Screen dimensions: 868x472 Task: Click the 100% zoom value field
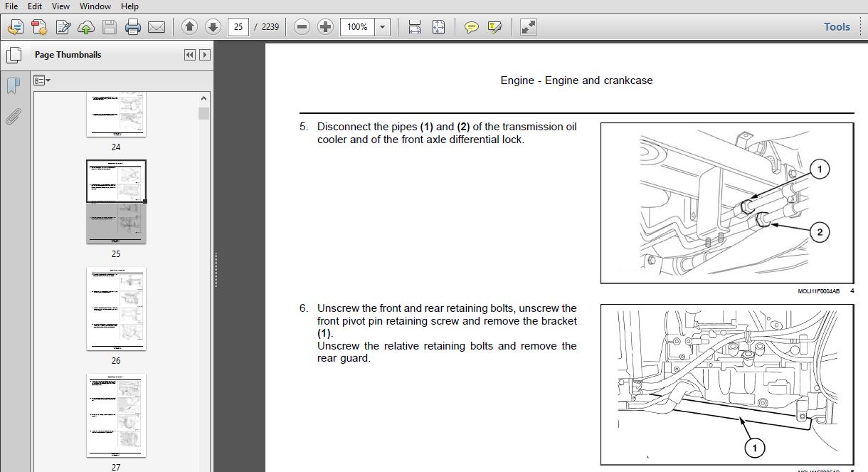[357, 27]
